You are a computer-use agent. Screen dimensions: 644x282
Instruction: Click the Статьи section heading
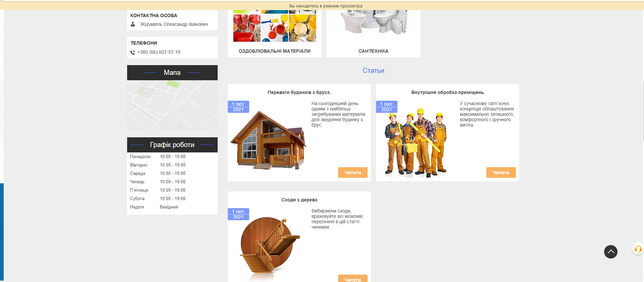pos(373,70)
